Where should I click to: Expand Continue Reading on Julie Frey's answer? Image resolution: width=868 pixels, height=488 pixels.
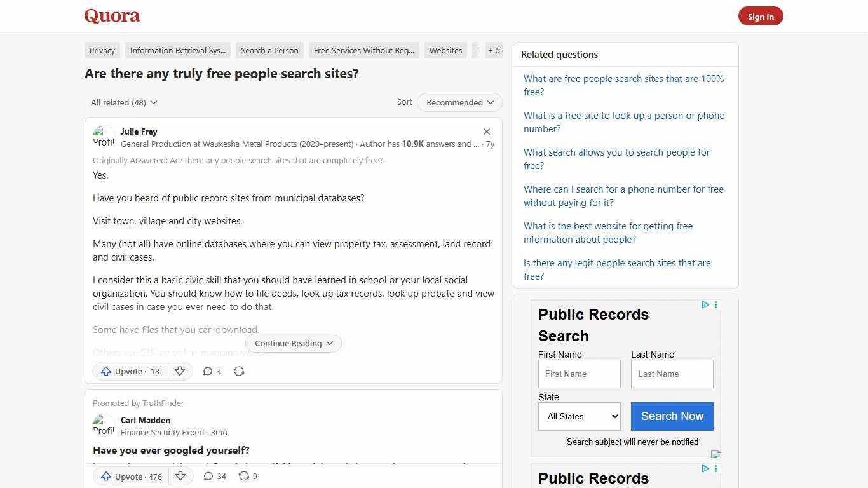(x=293, y=343)
